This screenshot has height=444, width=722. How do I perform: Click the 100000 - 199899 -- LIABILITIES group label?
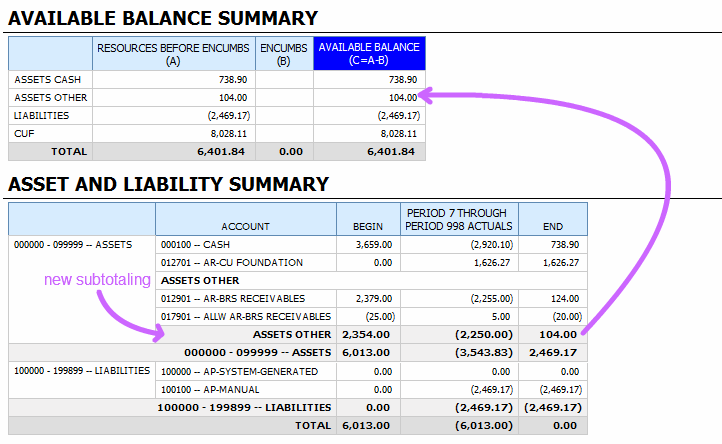tap(82, 371)
